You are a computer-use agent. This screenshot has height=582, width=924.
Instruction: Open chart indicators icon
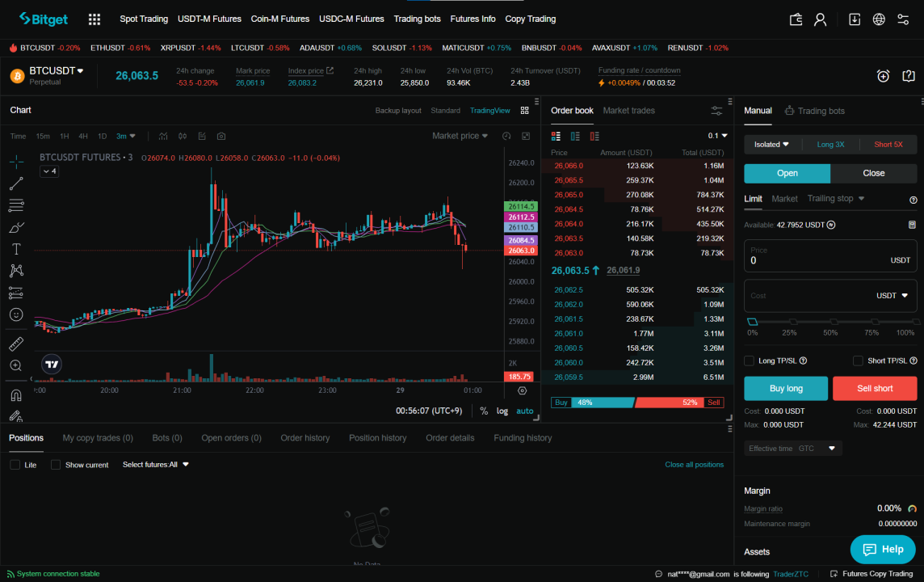[x=163, y=137]
